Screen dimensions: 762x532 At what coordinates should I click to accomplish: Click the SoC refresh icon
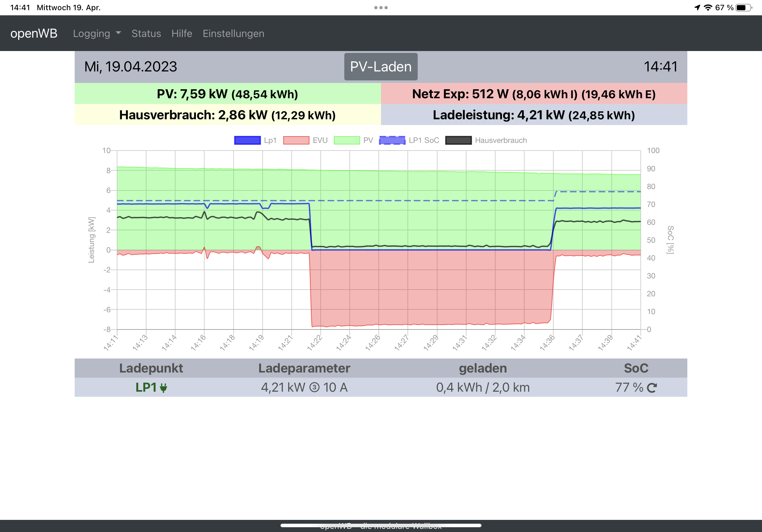pos(652,388)
